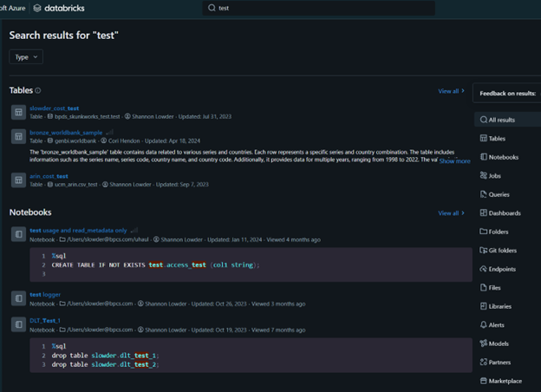The height and width of the screenshot is (392, 541).
Task: Open View all for Notebooks section
Action: pos(452,213)
